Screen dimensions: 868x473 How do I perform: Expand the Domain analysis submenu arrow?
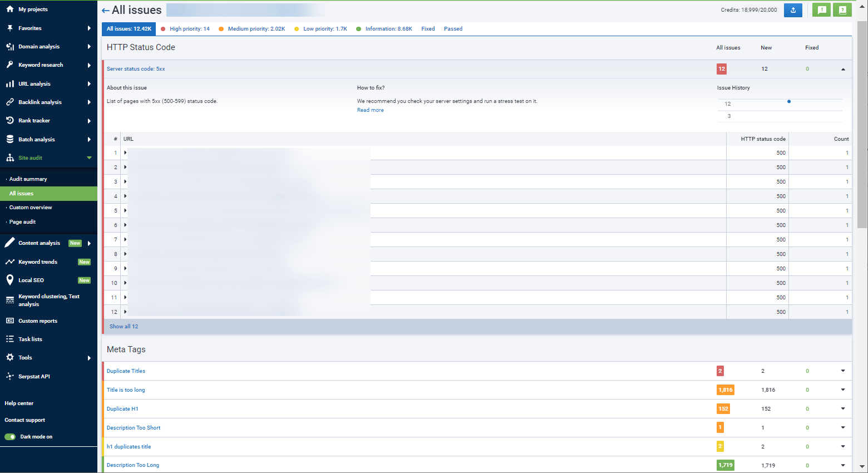click(89, 47)
